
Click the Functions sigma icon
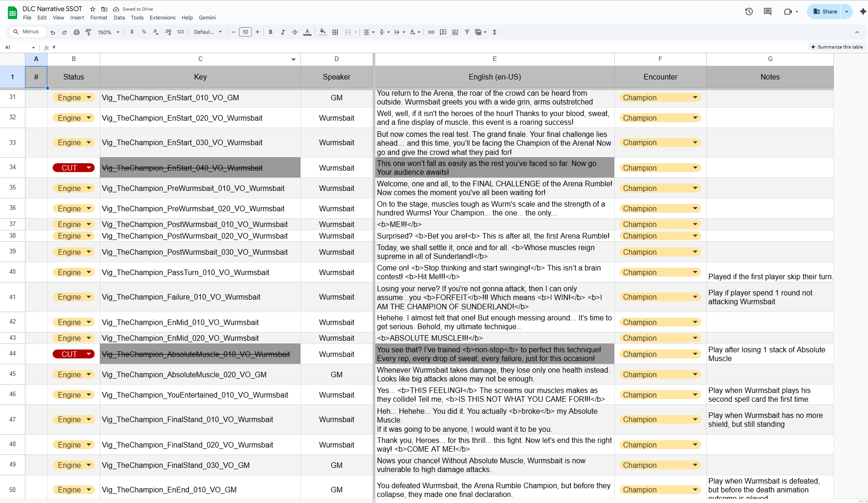point(495,32)
